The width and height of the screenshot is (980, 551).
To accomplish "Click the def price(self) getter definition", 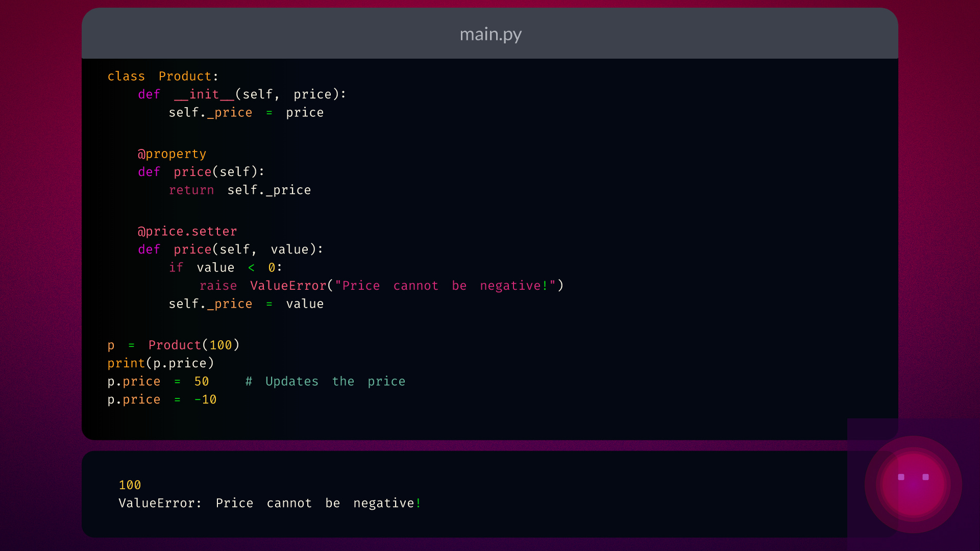I will (201, 171).
